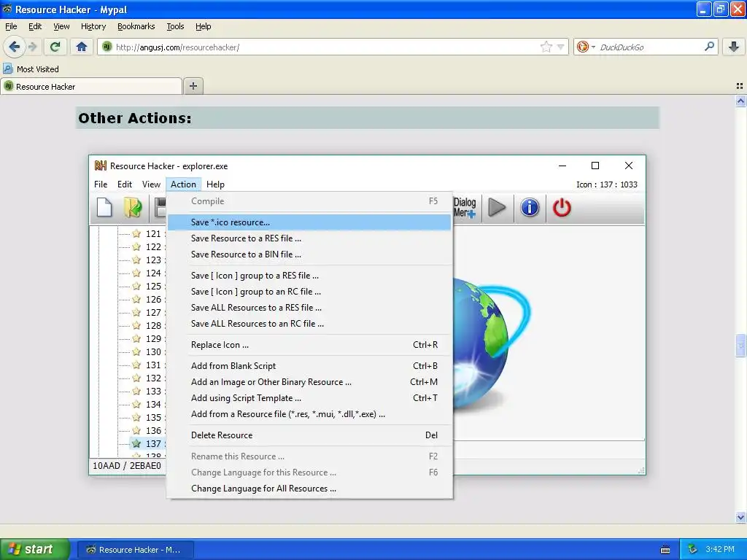The height and width of the screenshot is (560, 747).
Task: Open the browser View menu
Action: (61, 26)
